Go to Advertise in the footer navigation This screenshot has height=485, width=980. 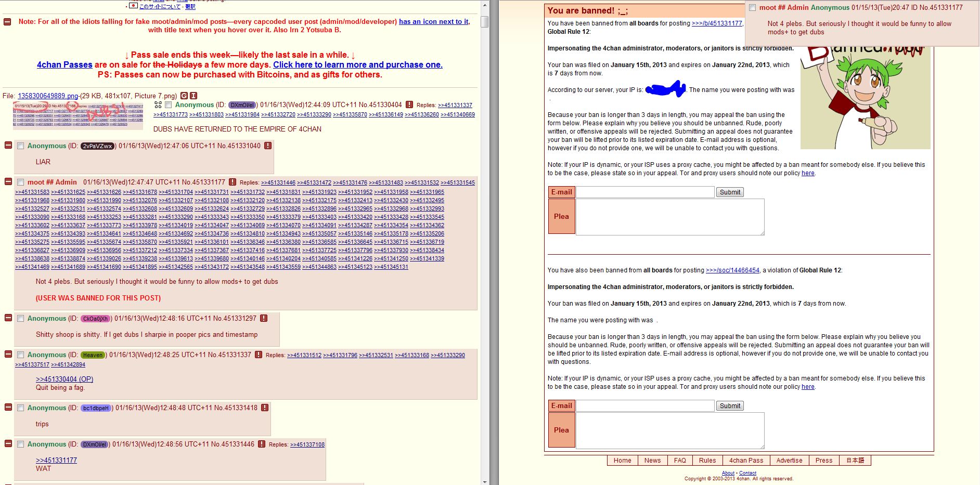(789, 461)
